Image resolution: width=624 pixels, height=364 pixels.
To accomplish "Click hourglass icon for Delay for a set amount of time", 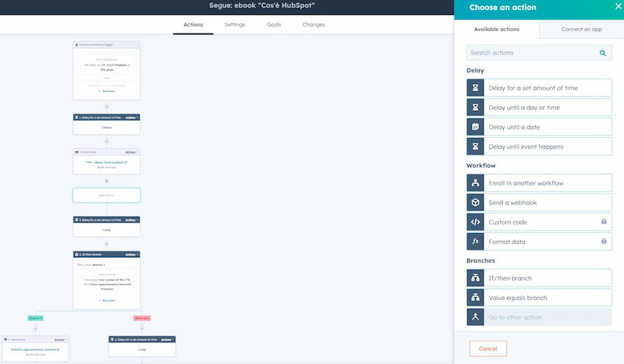I will (475, 88).
